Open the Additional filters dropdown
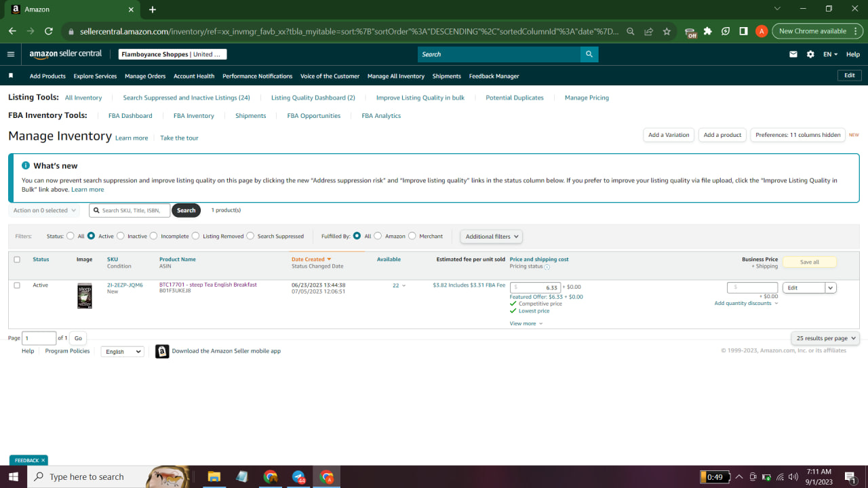Screen dimensions: 868x488 (x=492, y=237)
